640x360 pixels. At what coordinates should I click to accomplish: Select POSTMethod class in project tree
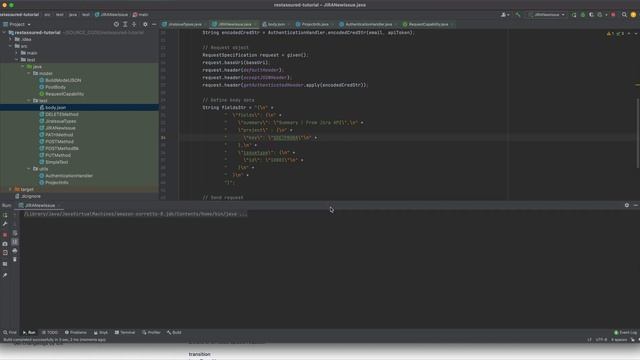[x=59, y=142]
